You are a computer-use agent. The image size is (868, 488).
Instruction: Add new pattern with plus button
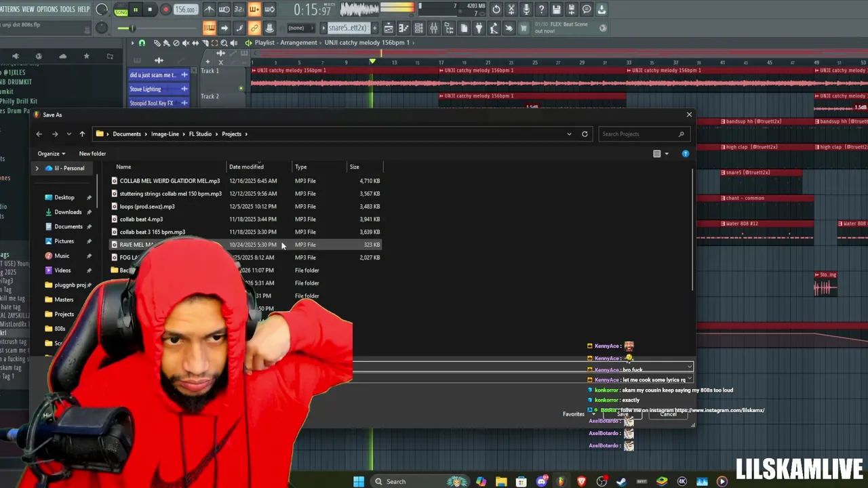(373, 28)
